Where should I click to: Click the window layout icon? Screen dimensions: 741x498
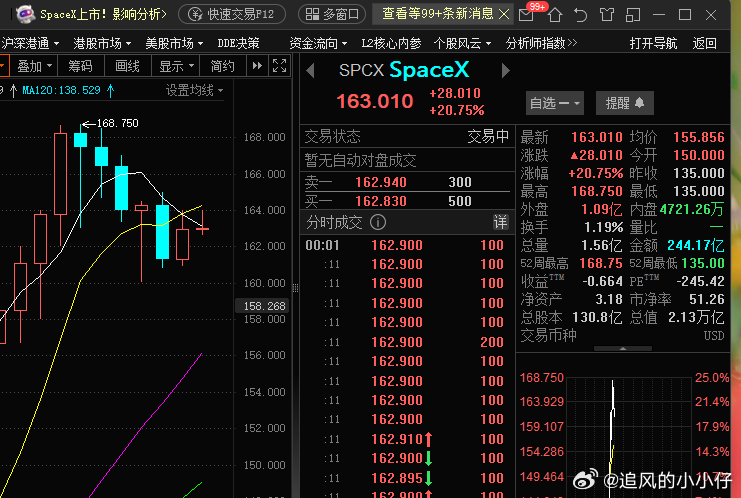point(633,15)
